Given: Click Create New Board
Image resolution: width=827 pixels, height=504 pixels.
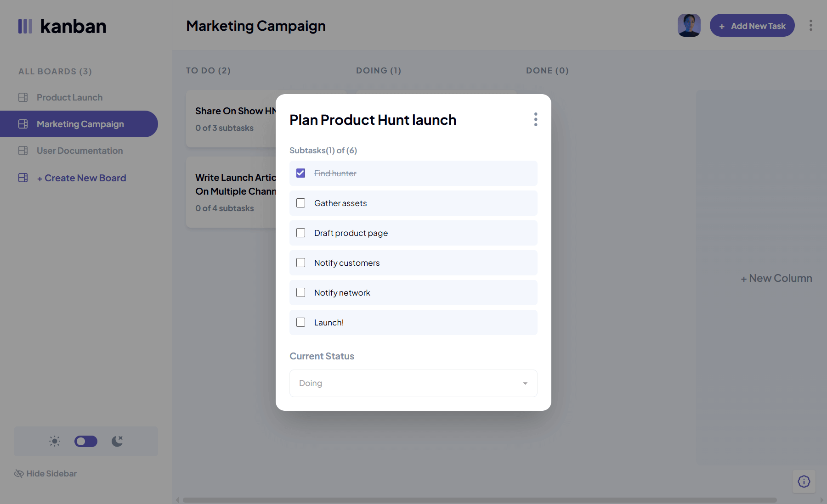Looking at the screenshot, I should 81,178.
